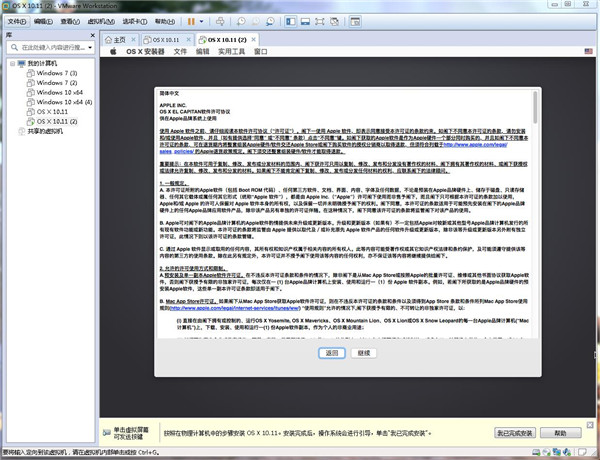Image resolution: width=600 pixels, height=460 pixels.
Task: Click the pause virtual machine toolbar icon
Action: [190, 20]
